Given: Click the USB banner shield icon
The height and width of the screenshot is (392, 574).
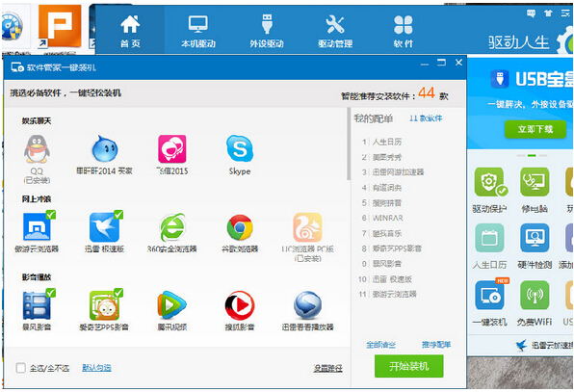Looking at the screenshot, I should tap(500, 79).
